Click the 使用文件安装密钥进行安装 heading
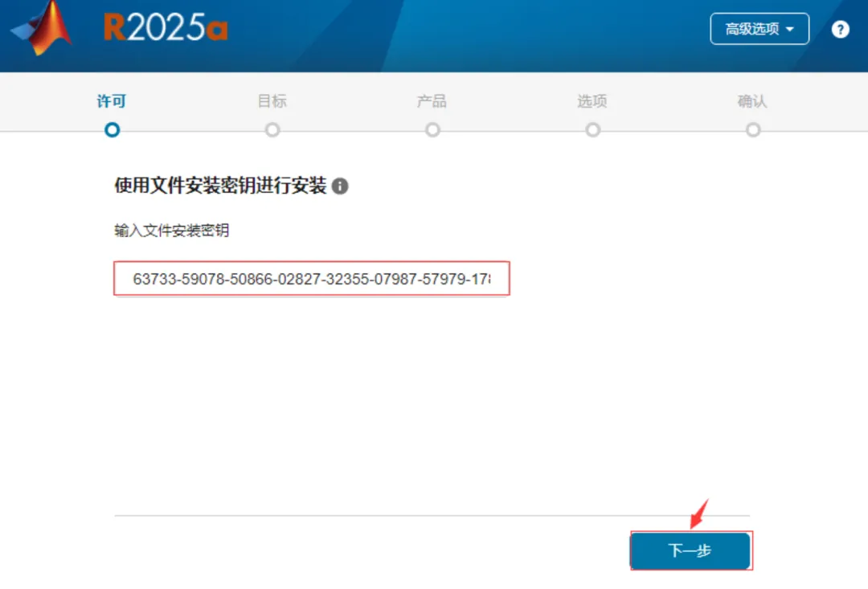The image size is (868, 589). click(x=220, y=186)
